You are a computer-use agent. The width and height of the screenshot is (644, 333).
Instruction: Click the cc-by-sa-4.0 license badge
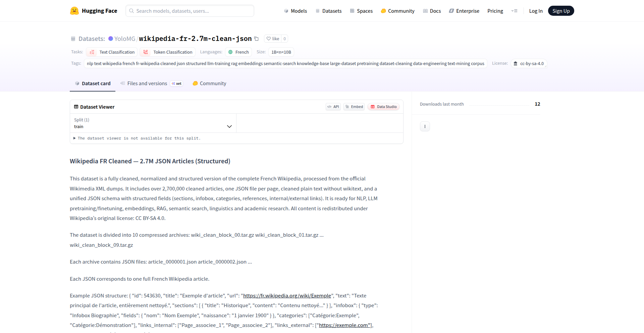[529, 63]
